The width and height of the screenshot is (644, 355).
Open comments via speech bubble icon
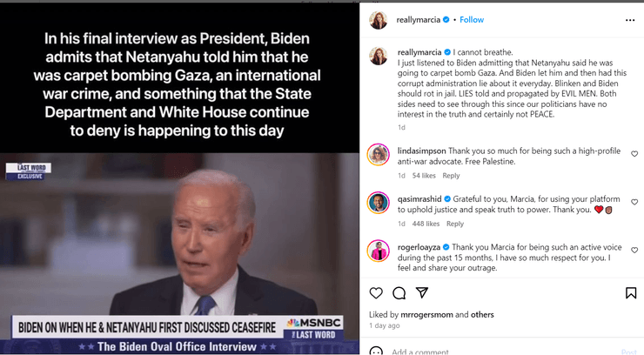click(399, 293)
